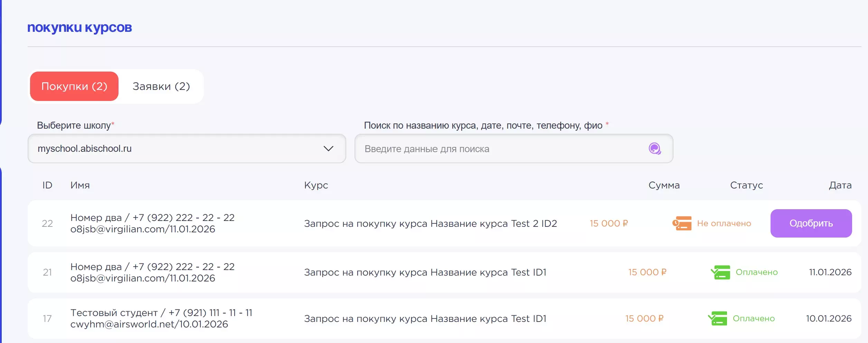The image size is (868, 343).
Task: Switch to the Заявки (2) tab
Action: (x=161, y=86)
